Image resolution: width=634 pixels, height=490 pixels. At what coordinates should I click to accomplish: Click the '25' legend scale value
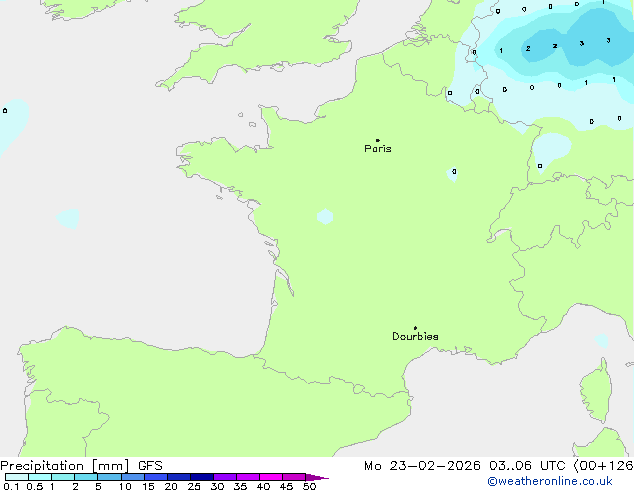[194, 486]
